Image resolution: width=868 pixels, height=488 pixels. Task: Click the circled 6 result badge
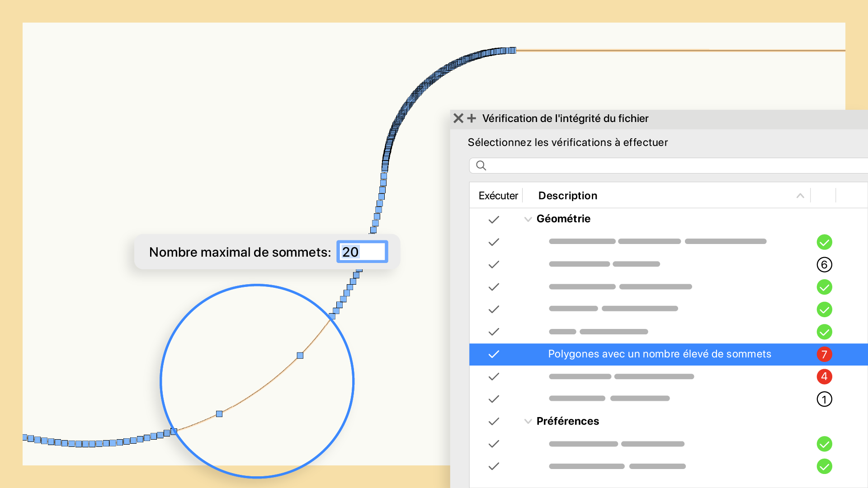824,265
